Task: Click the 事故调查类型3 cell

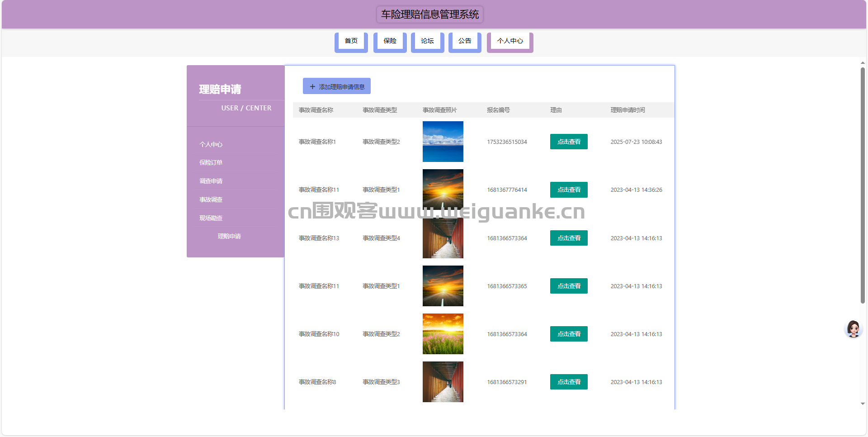Action: click(381, 382)
